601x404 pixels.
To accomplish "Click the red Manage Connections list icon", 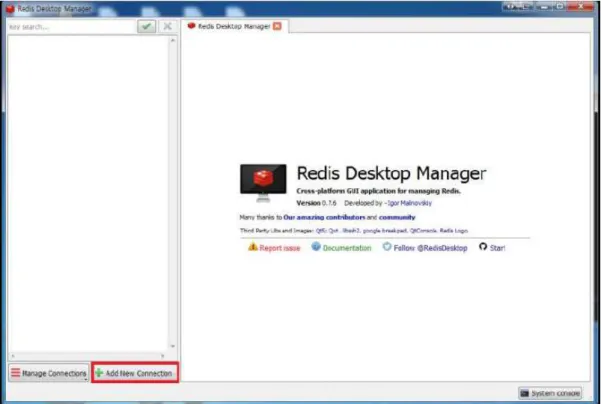I will (x=15, y=373).
